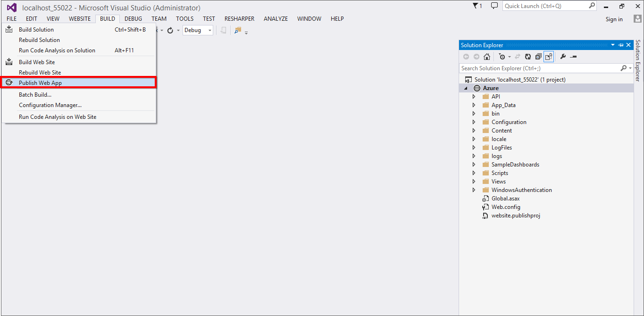Open the toolbar overflow options arrow
Viewport: 644px width, 316px height.
246,32
